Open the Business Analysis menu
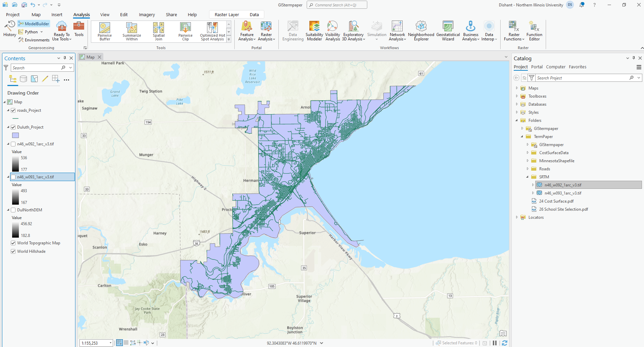 (471, 31)
